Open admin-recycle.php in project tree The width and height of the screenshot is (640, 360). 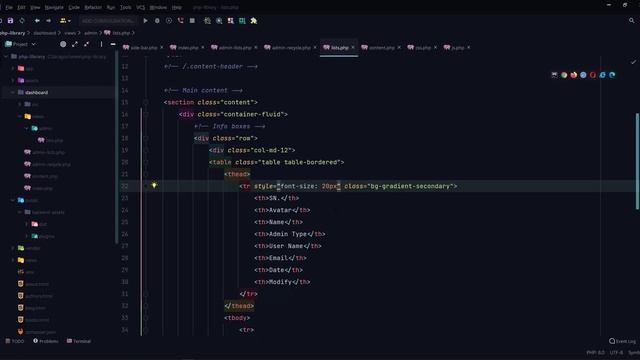47,164
